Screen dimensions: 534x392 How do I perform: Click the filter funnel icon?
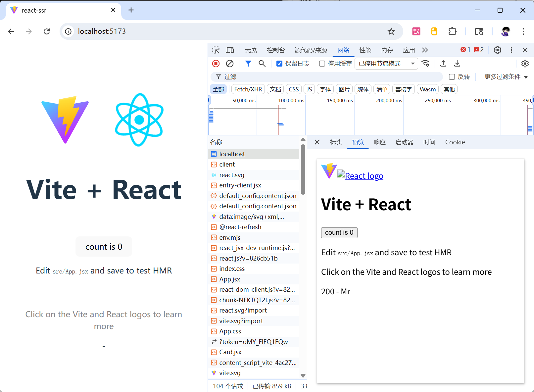248,64
